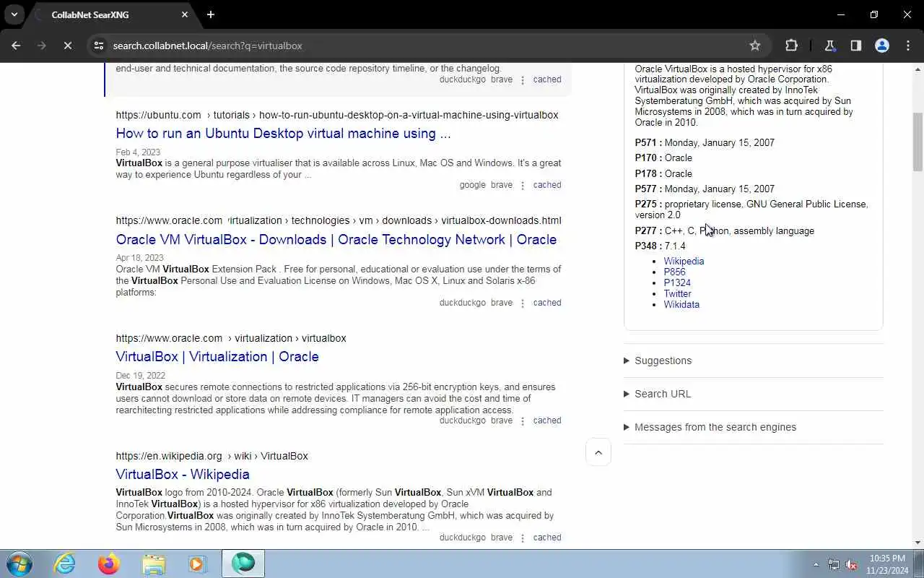The image size is (924, 578).
Task: Open the Chrome profile avatar
Action: (881, 46)
